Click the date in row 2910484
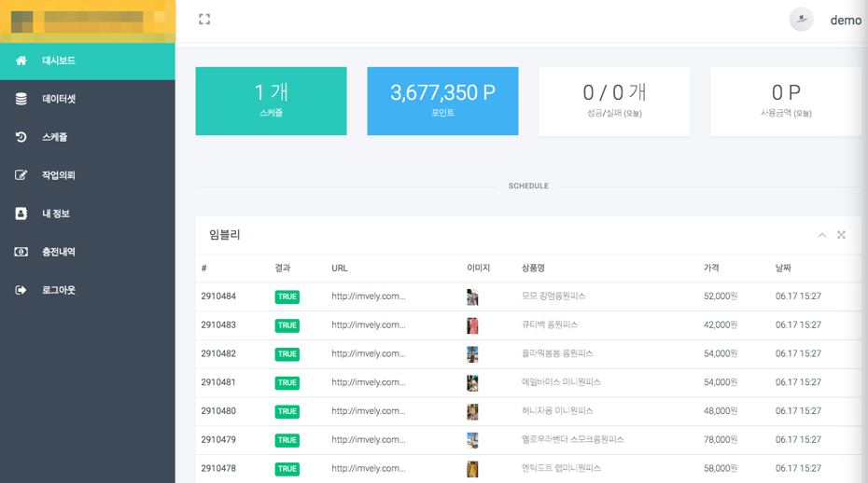Image resolution: width=868 pixels, height=483 pixels. [798, 297]
